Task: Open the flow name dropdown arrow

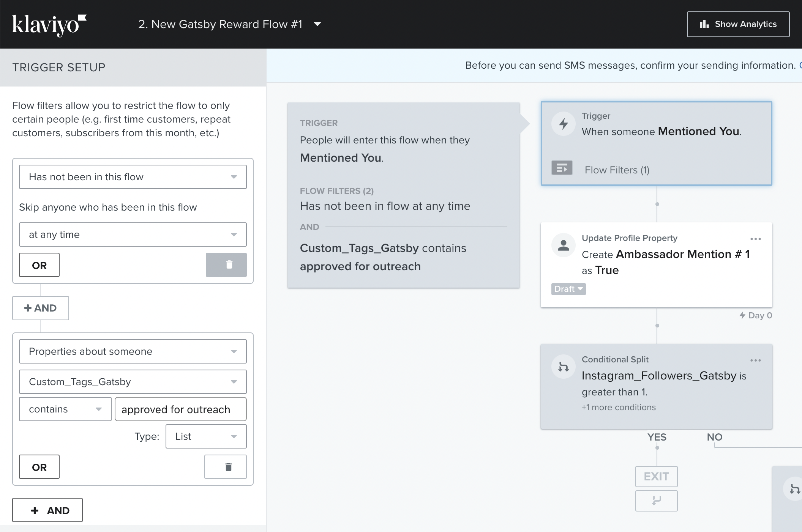Action: (x=317, y=24)
